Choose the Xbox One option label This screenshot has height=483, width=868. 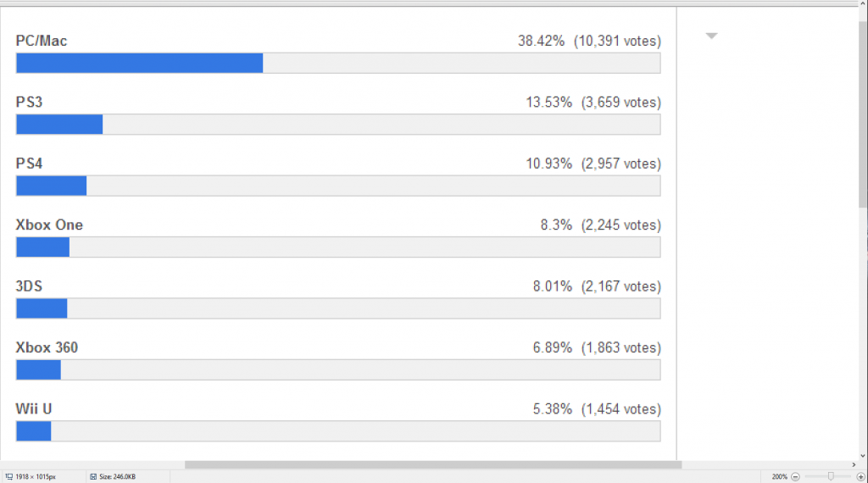click(x=49, y=225)
